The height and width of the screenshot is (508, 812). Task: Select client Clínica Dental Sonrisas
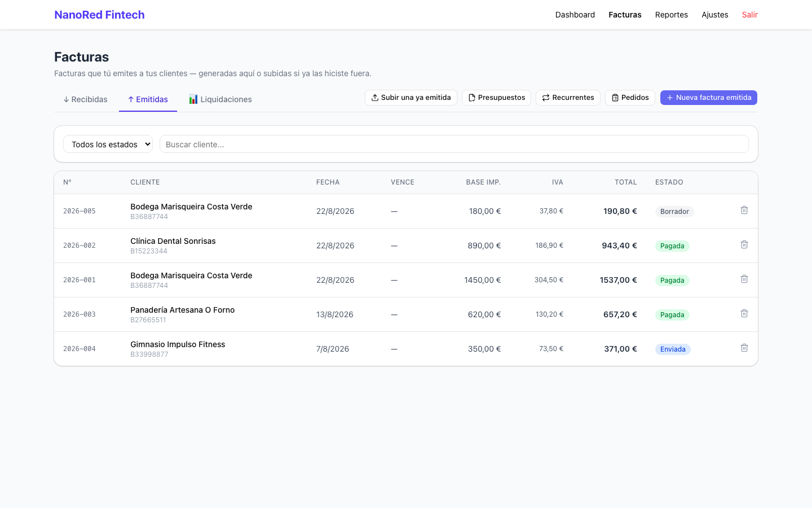click(x=173, y=241)
